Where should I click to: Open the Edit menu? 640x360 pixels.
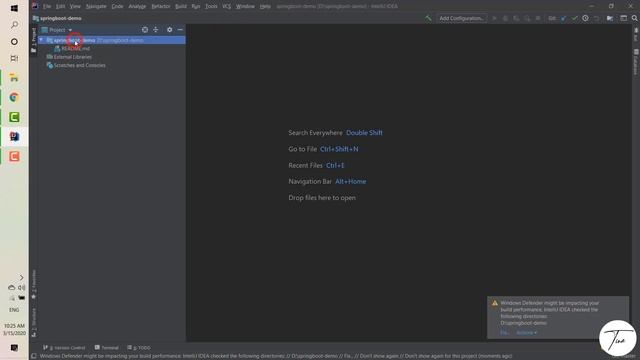tap(60, 7)
